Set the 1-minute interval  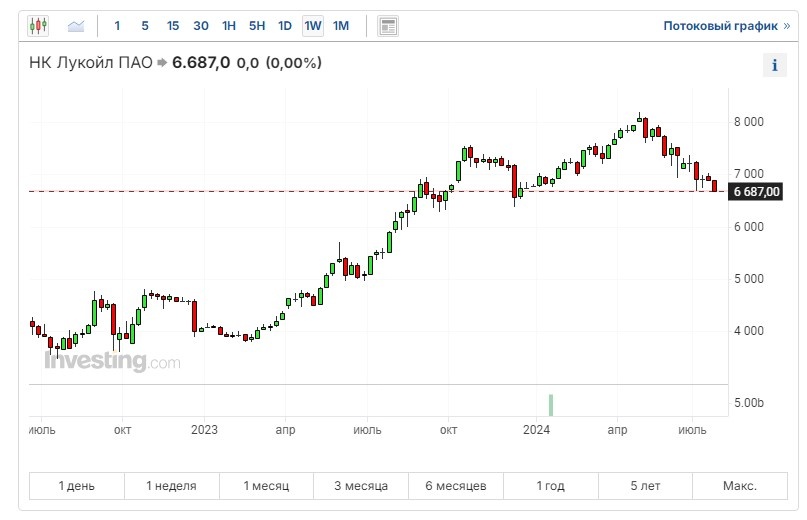point(117,25)
